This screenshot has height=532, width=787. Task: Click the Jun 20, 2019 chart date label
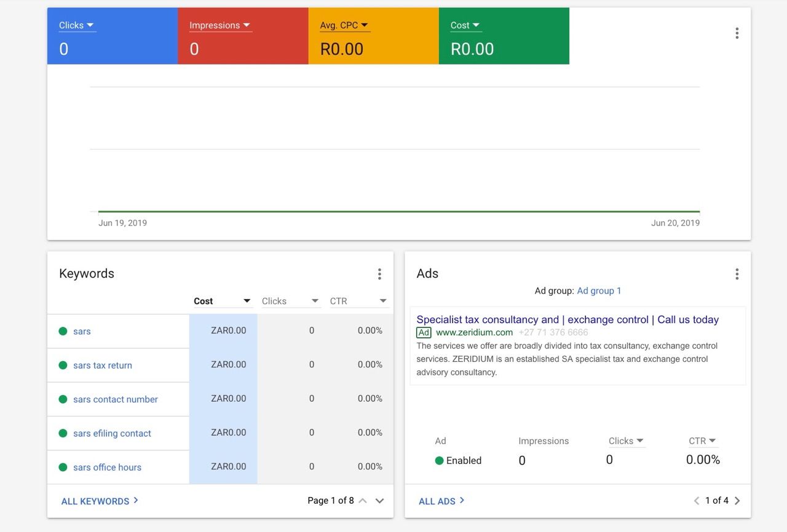[x=675, y=223]
